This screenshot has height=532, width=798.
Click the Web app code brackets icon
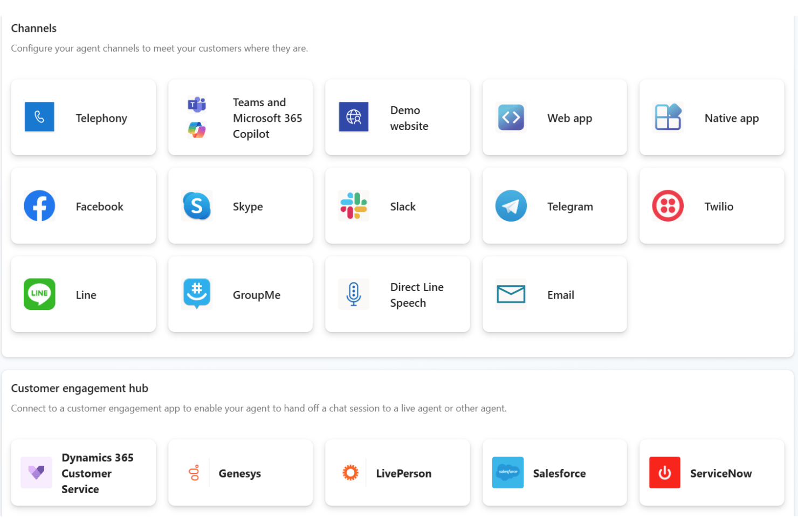[x=511, y=117]
